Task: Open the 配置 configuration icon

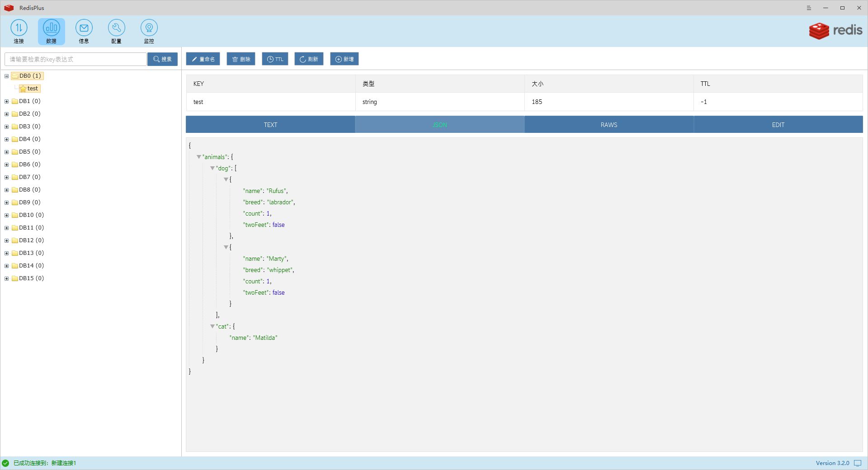Action: 116,31
